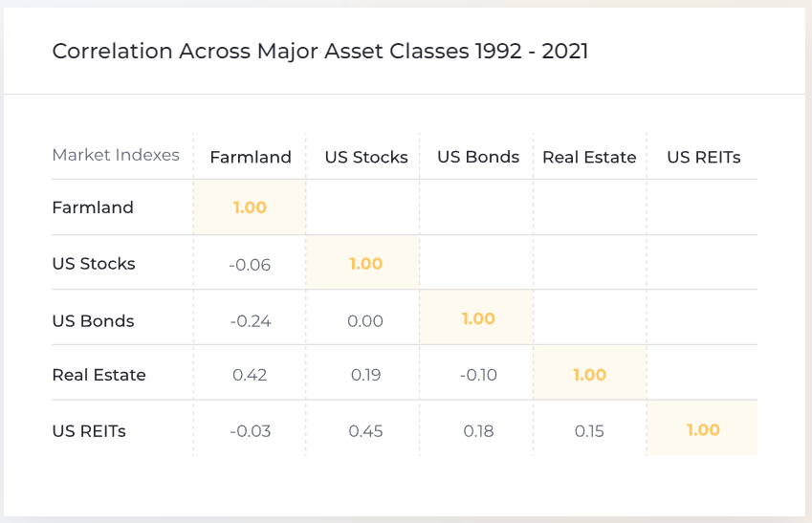Click the US Bonds column header
This screenshot has height=523, width=812.
point(478,158)
